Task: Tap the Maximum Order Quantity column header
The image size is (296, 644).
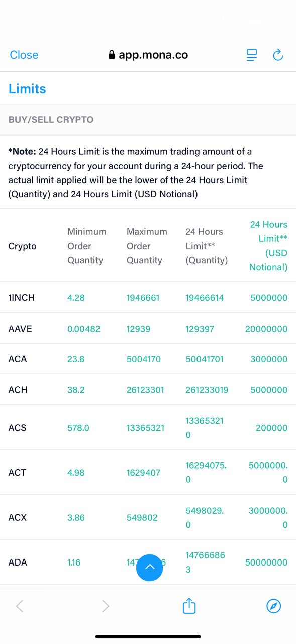Action: click(147, 246)
